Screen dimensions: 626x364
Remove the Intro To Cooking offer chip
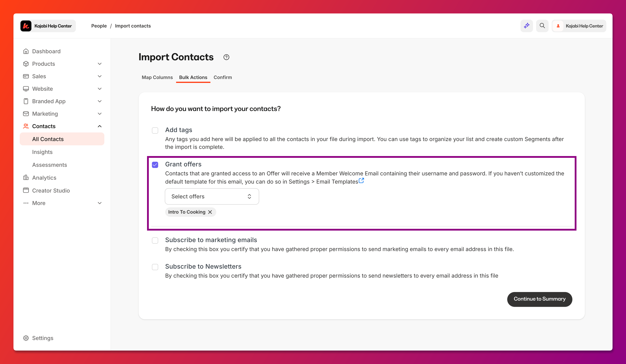(x=210, y=212)
